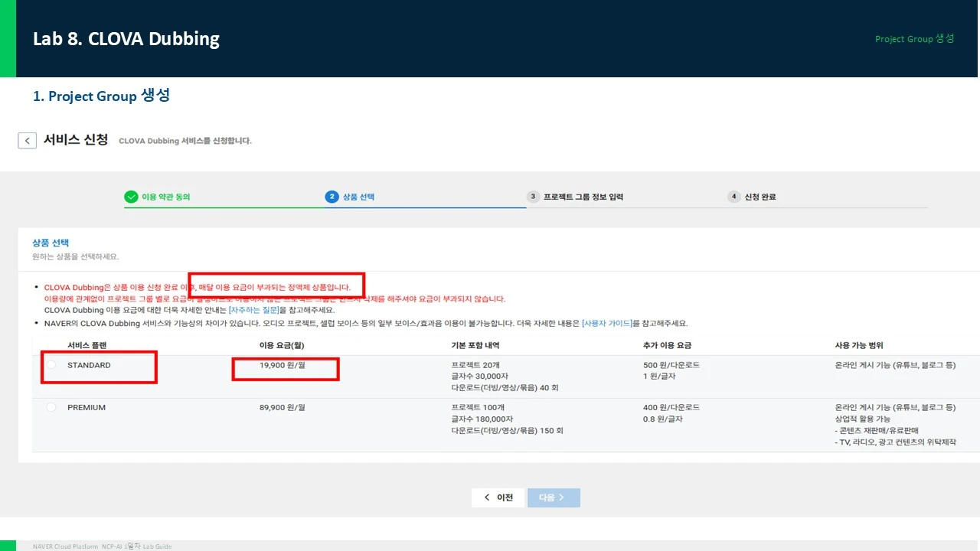Click 상업적 활용 가능 text
Screen dimensions: 980x551
point(863,419)
